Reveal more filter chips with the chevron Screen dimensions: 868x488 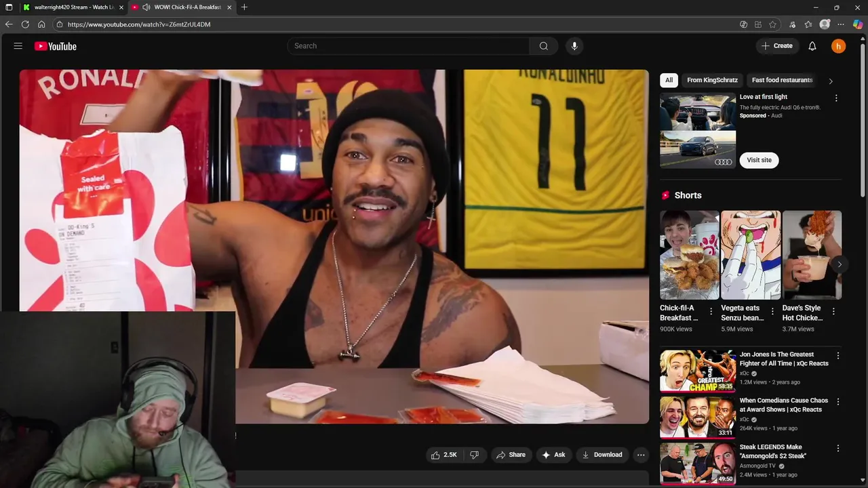coord(831,81)
